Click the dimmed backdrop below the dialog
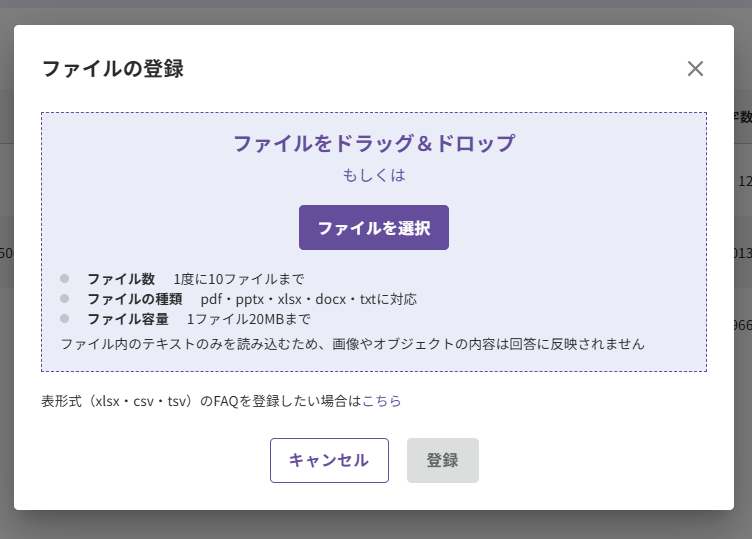The height and width of the screenshot is (539, 752). tap(376, 526)
